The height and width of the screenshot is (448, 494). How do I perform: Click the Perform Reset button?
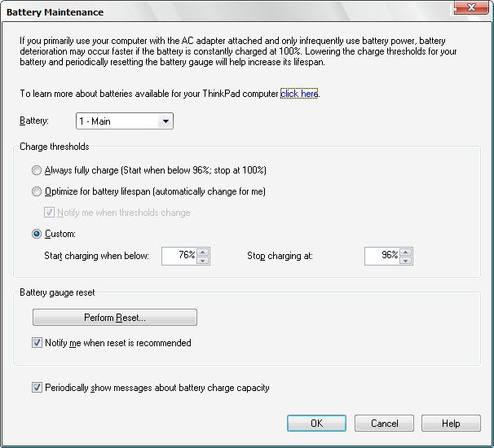pos(115,318)
